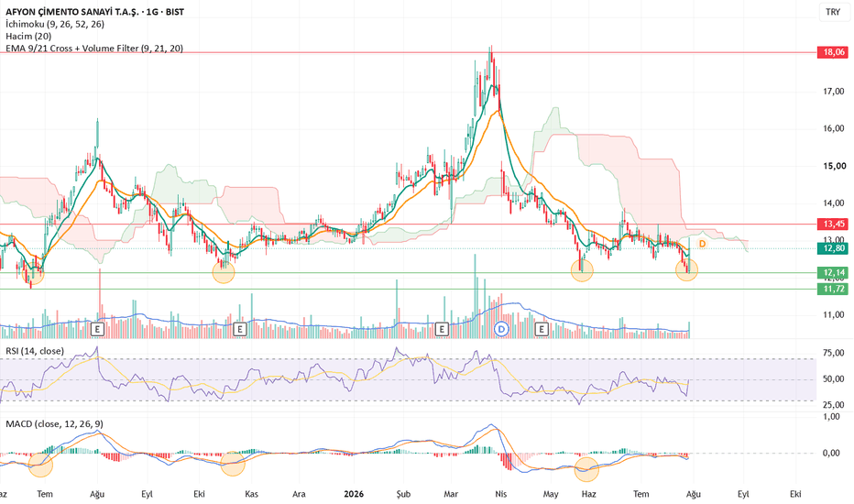Select the Hacim (20) volume indicator legend
The image size is (854, 504).
coord(29,36)
